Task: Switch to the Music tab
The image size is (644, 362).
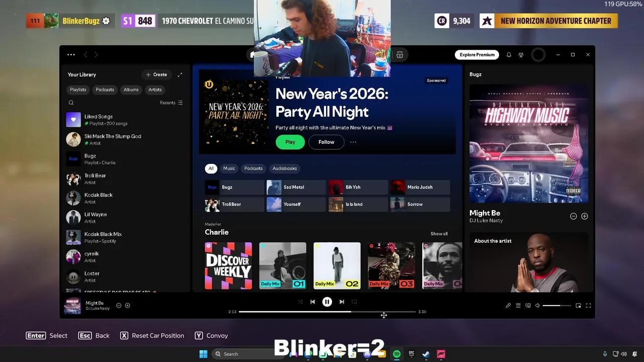Action: (x=229, y=168)
